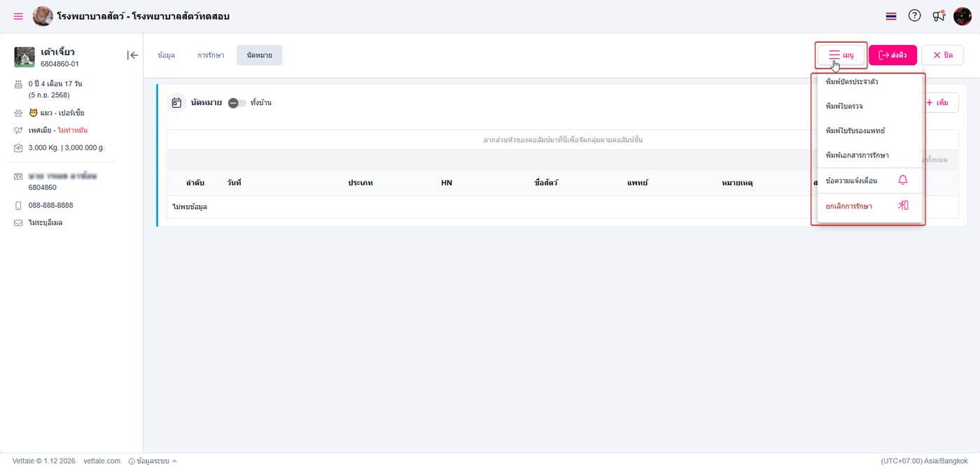
Task: Click pet ID 6804860-01
Action: 60,64
